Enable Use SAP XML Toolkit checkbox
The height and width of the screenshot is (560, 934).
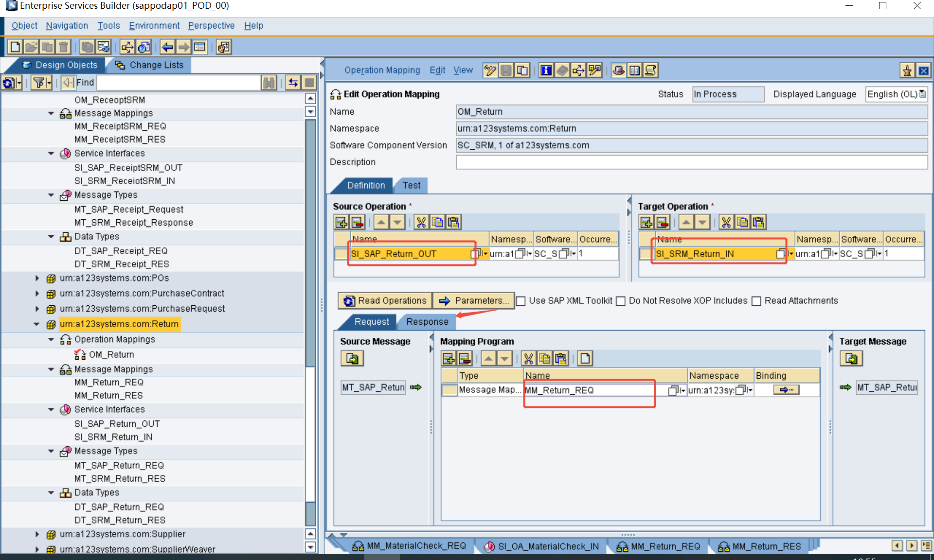pyautogui.click(x=521, y=301)
